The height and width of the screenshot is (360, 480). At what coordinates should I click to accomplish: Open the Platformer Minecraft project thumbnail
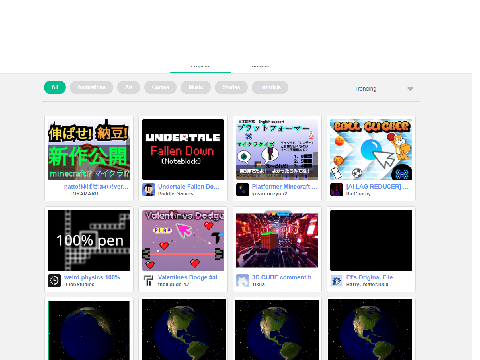coord(277,149)
